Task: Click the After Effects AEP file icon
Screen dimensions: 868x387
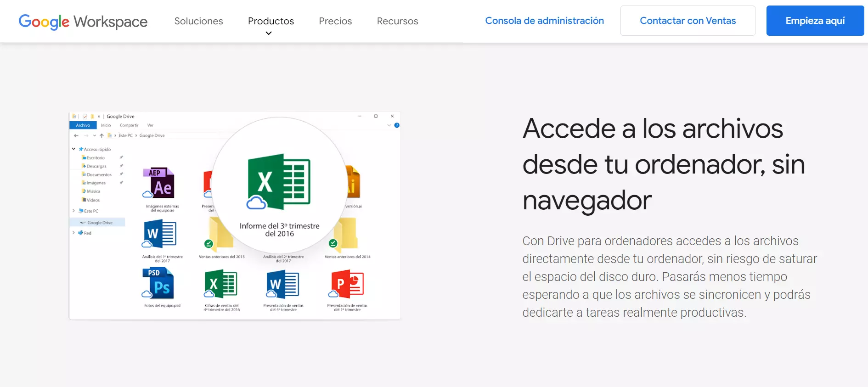Action: point(159,183)
